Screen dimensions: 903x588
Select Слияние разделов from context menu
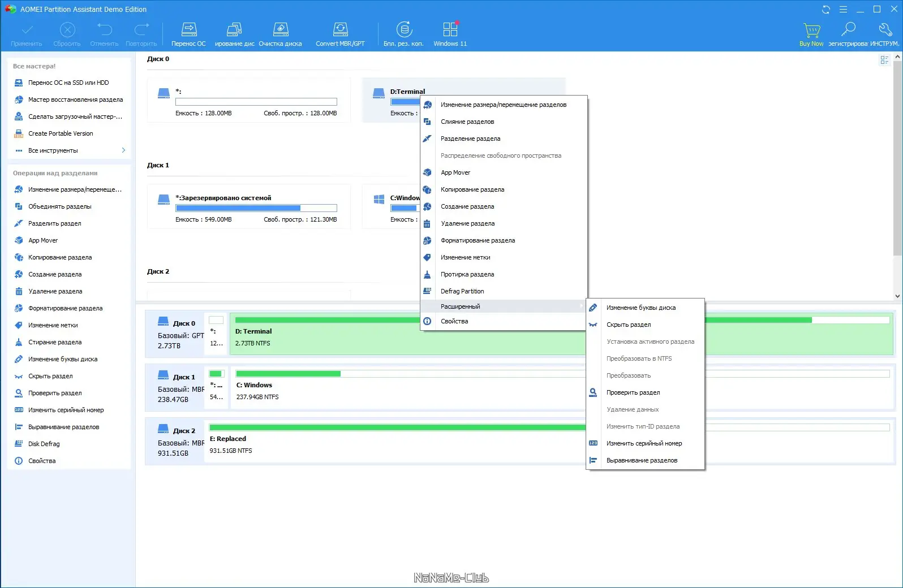click(504, 122)
